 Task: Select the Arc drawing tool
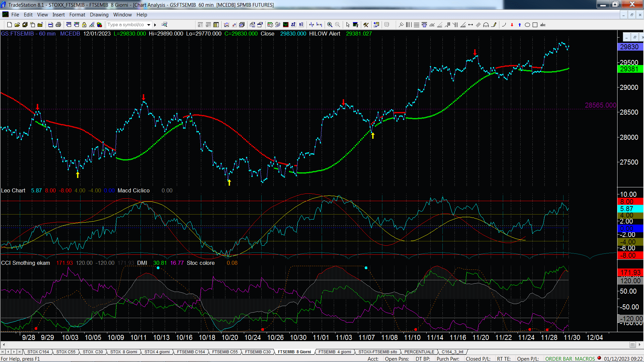pyautogui.click(x=504, y=25)
